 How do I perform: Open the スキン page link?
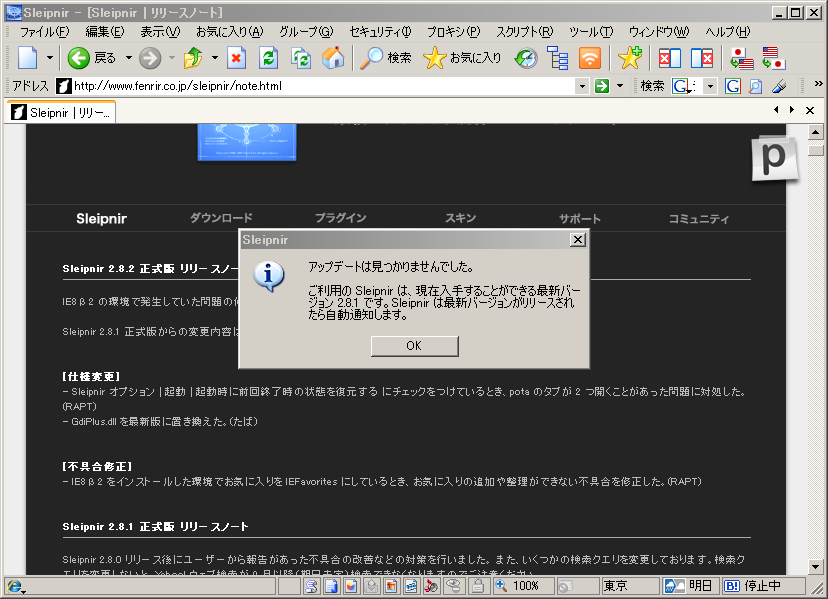(x=460, y=218)
